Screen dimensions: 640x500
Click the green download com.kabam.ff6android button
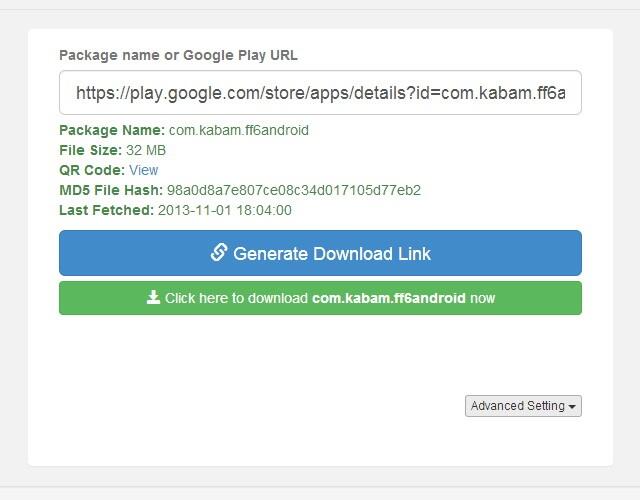pyautogui.click(x=320, y=298)
